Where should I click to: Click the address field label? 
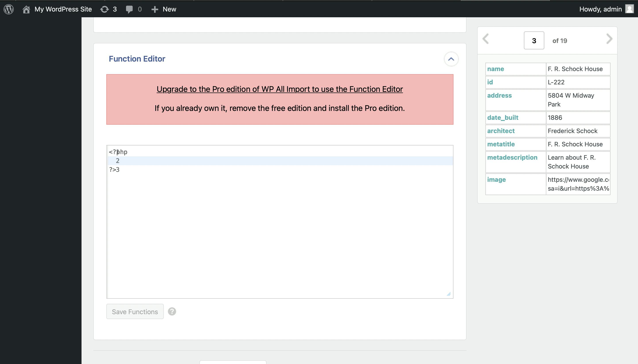(499, 95)
